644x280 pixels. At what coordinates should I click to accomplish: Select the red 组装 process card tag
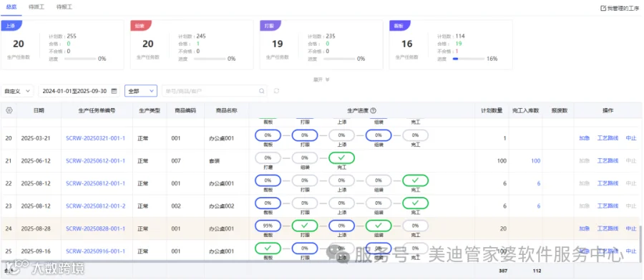(140, 25)
